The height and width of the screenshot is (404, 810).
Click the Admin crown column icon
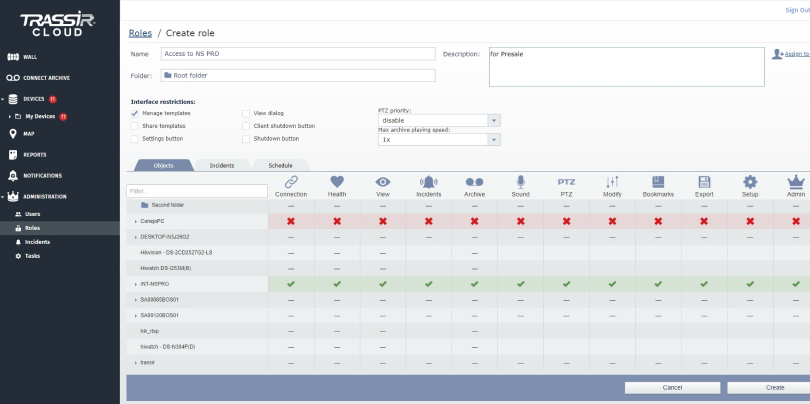[796, 181]
